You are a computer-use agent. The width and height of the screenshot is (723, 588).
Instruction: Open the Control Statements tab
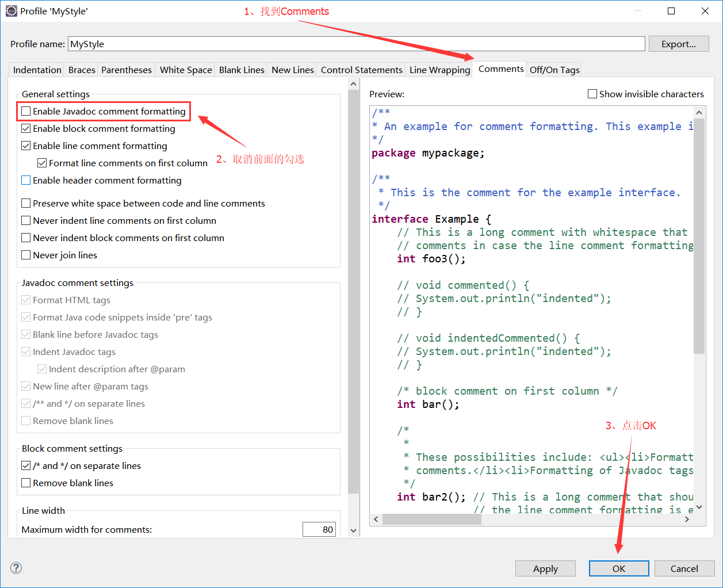pyautogui.click(x=362, y=70)
